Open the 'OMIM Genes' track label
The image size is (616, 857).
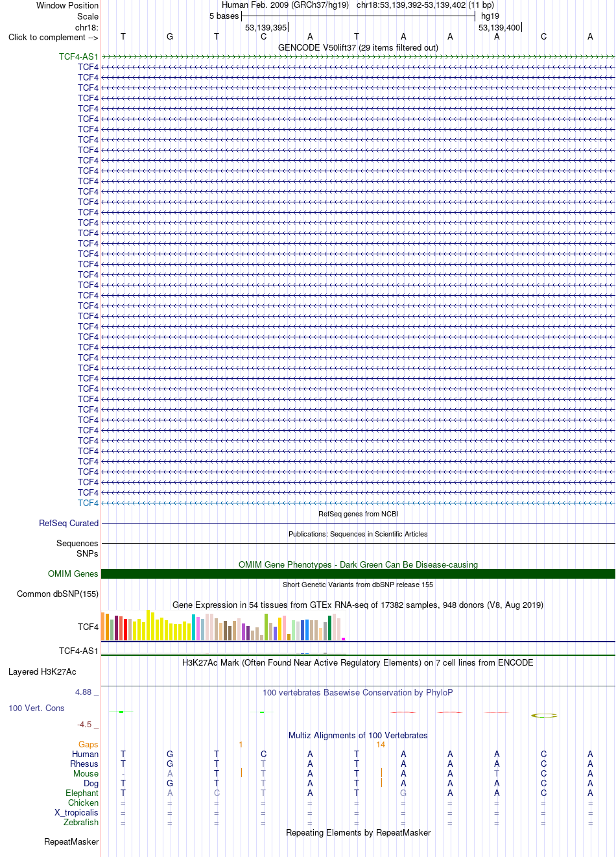(x=73, y=573)
